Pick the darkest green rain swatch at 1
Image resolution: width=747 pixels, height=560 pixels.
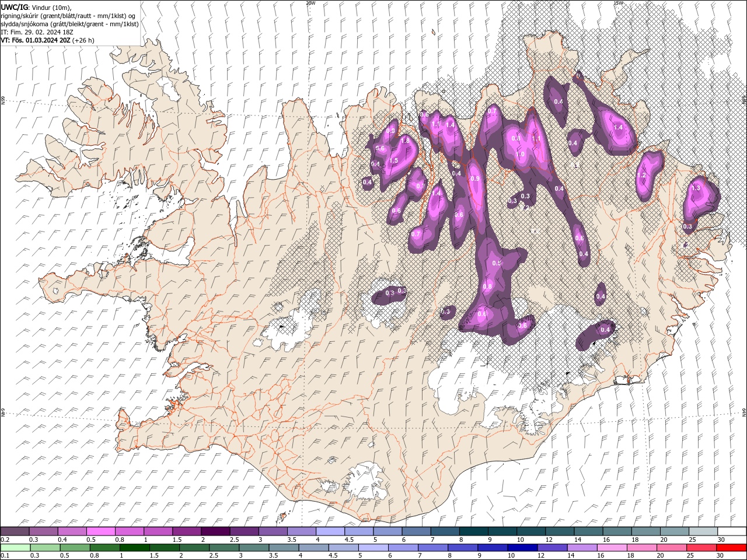pyautogui.click(x=135, y=548)
